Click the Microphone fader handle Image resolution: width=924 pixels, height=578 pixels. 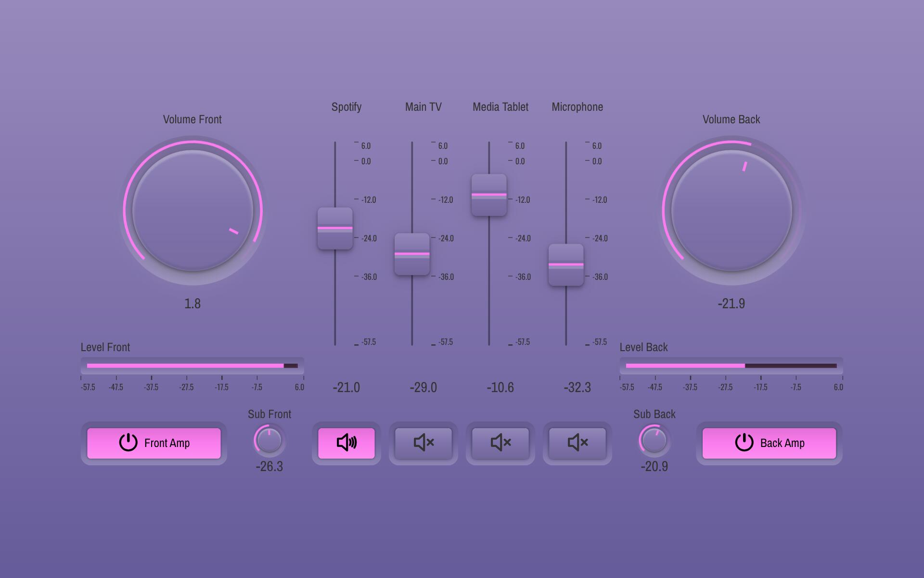(566, 265)
